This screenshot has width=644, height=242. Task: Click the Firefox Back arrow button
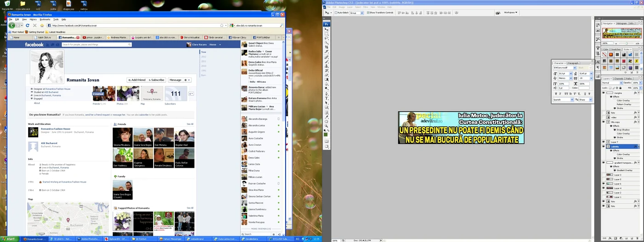click(12, 25)
